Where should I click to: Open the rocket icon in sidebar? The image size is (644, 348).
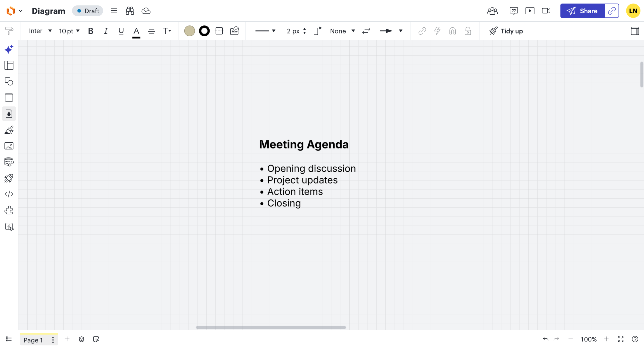pos(9,178)
